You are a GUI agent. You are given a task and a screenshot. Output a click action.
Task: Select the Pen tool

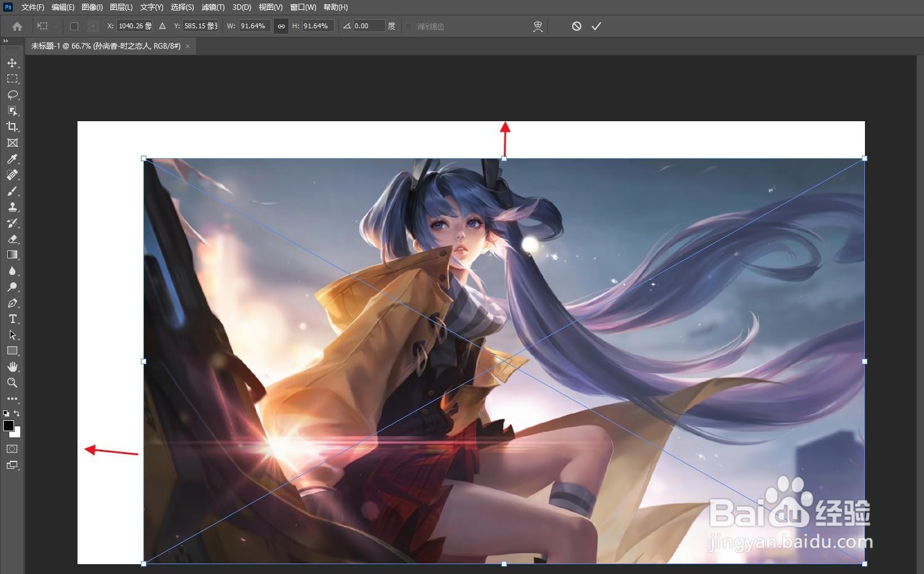[12, 303]
